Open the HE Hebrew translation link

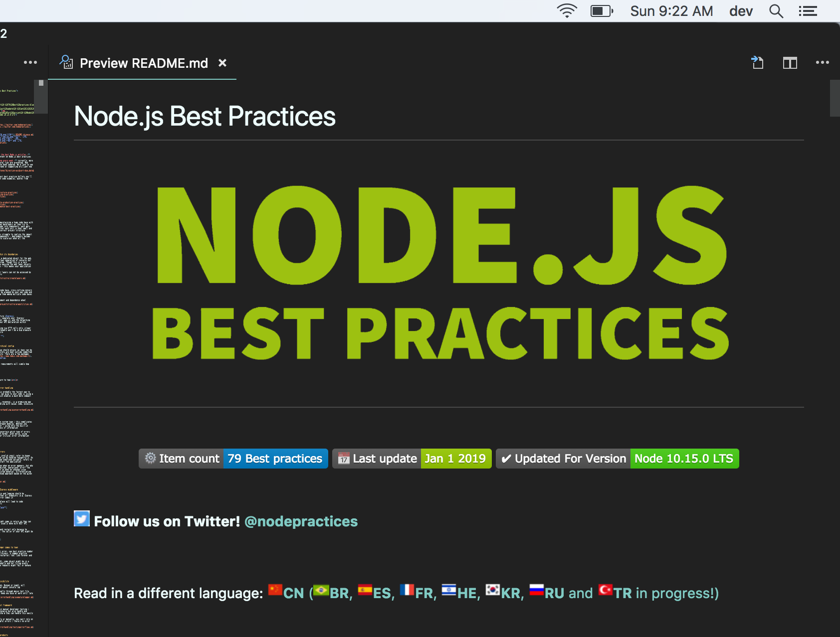pyautogui.click(x=467, y=593)
